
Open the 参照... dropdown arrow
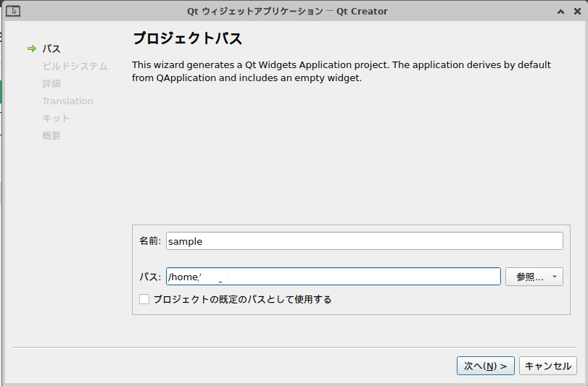click(555, 277)
